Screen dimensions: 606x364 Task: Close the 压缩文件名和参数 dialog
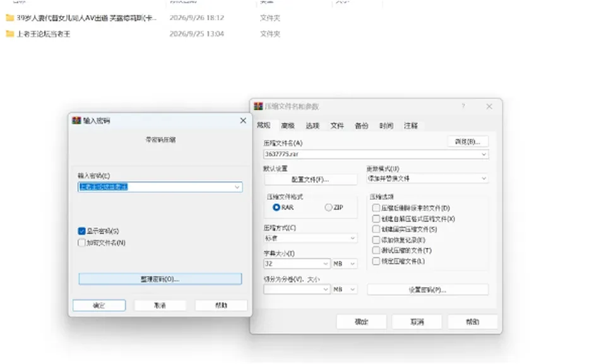(x=489, y=106)
